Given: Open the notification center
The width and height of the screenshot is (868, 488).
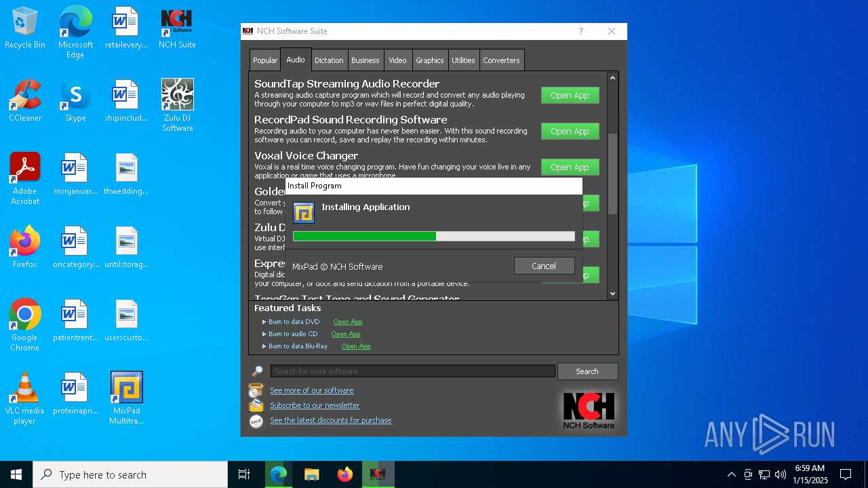Looking at the screenshot, I should pyautogui.click(x=846, y=474).
